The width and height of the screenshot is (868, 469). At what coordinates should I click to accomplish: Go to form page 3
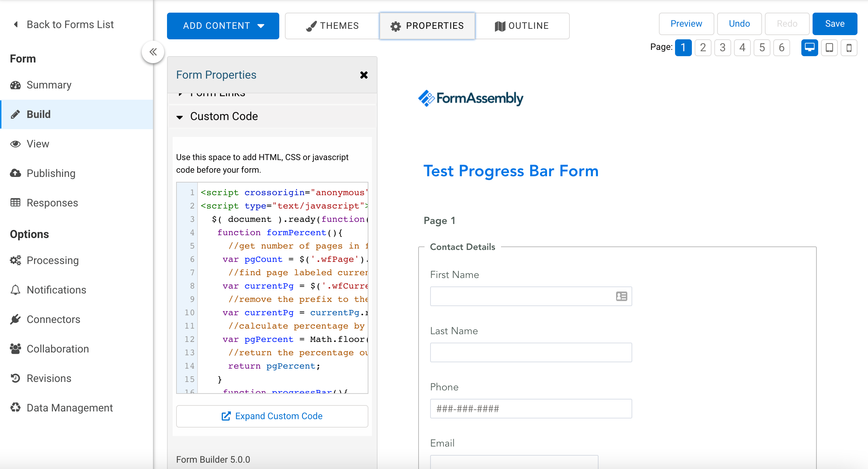pyautogui.click(x=723, y=47)
